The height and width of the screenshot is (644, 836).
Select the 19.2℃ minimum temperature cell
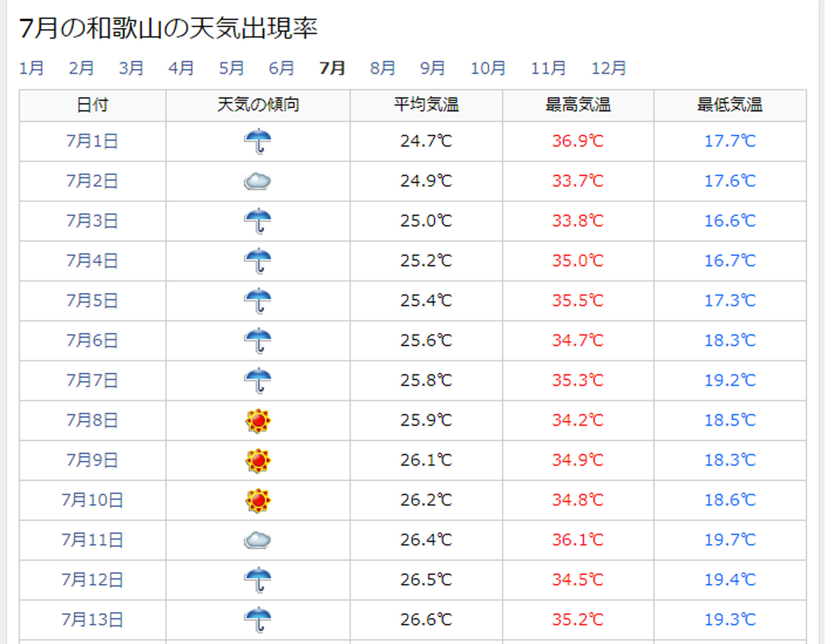coord(730,380)
